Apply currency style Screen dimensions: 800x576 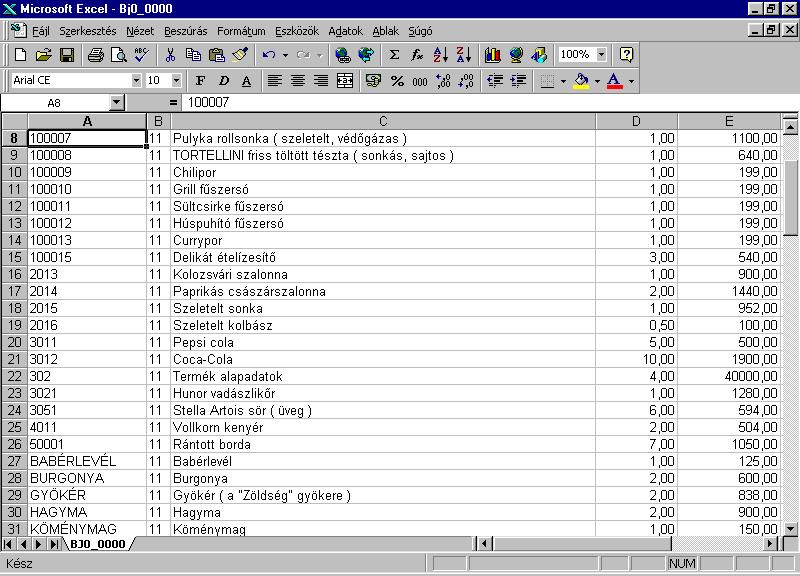coord(373,81)
